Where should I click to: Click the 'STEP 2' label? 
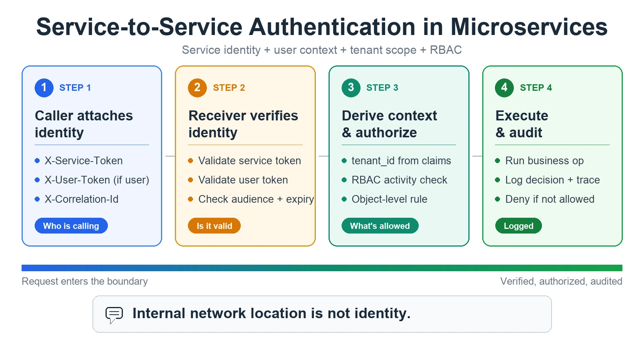click(x=229, y=88)
